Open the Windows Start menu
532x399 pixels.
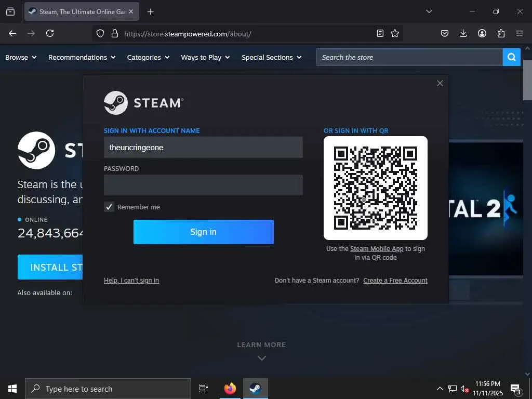(x=12, y=389)
